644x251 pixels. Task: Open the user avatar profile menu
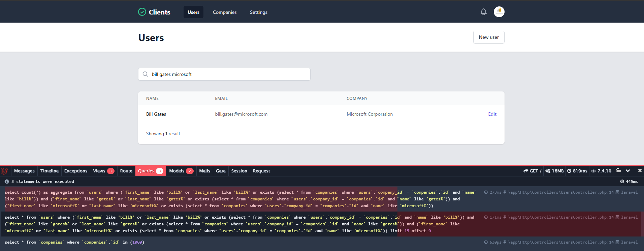point(499,12)
